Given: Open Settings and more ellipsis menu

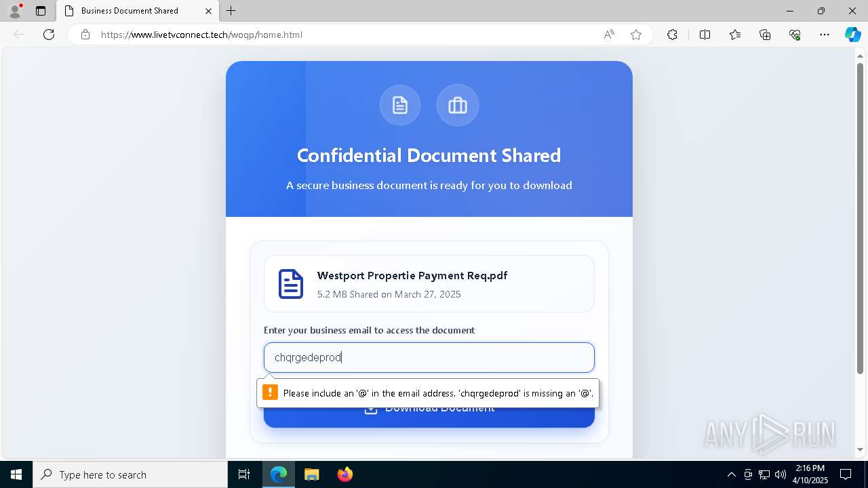Looking at the screenshot, I should click(825, 35).
